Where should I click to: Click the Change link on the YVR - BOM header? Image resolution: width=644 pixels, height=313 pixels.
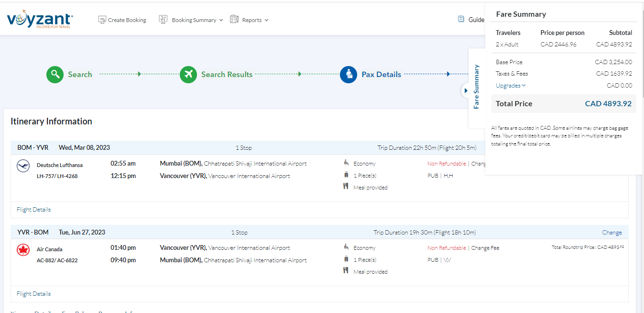pos(611,233)
